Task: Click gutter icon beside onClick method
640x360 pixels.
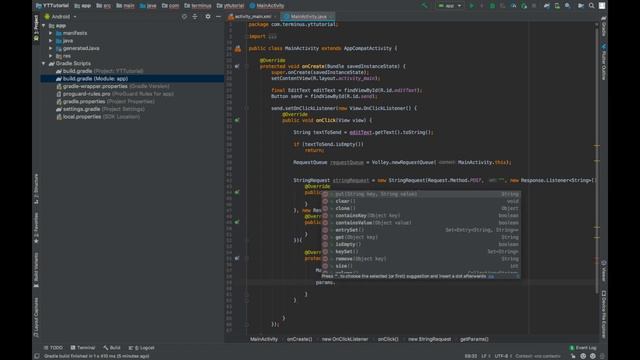Action: coord(237,120)
